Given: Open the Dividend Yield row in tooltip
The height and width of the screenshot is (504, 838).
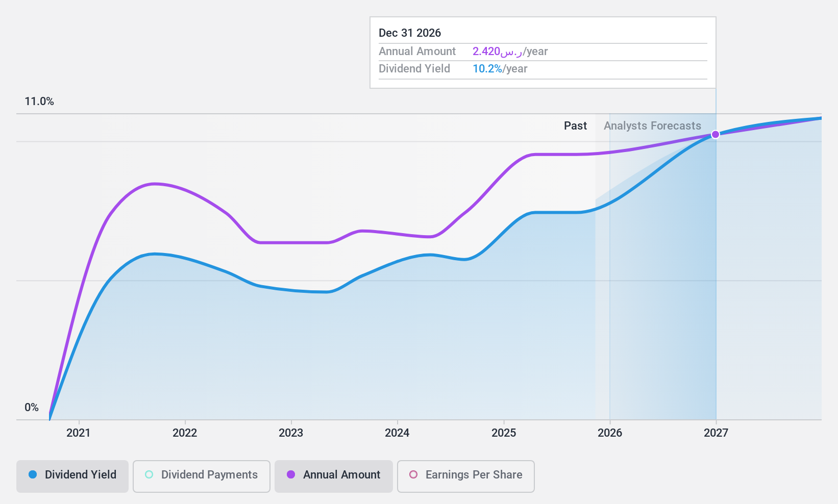Looking at the screenshot, I should click(x=414, y=68).
